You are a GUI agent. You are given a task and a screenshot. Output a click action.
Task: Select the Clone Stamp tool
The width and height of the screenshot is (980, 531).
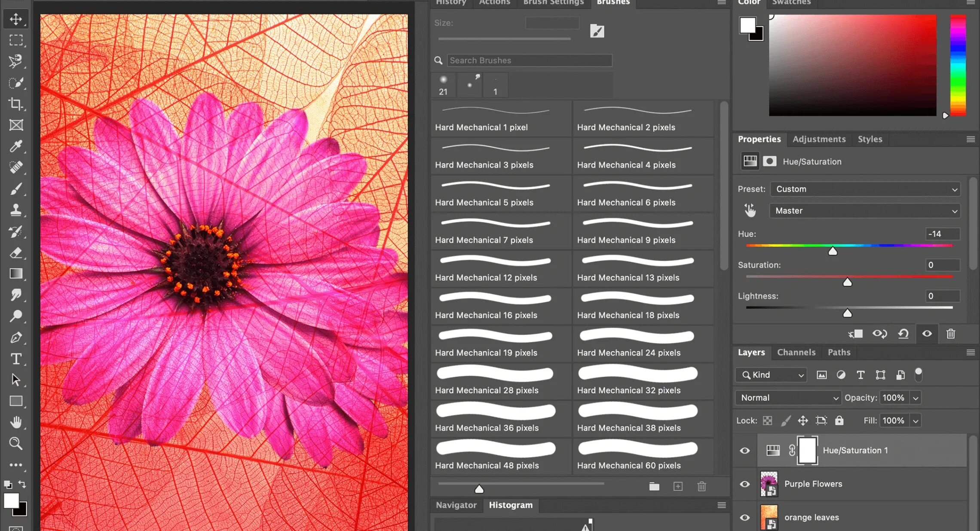point(16,210)
